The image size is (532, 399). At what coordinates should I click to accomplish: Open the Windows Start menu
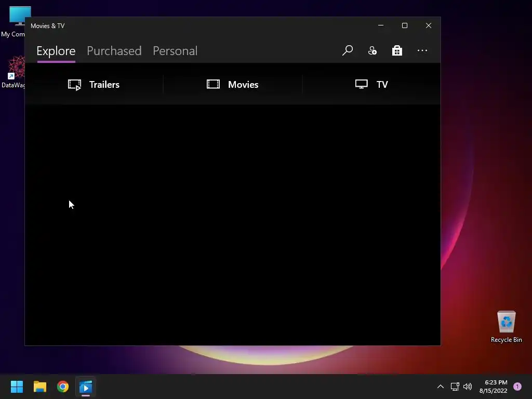tap(17, 387)
